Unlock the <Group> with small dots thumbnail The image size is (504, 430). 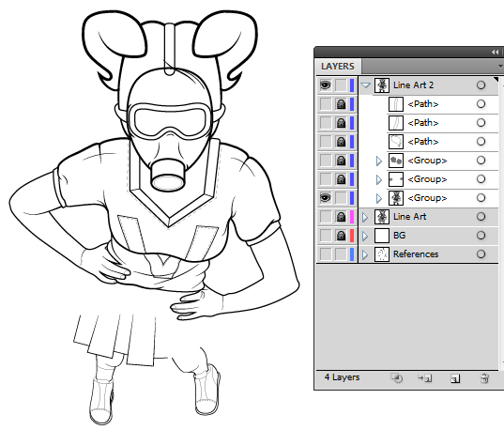(341, 179)
